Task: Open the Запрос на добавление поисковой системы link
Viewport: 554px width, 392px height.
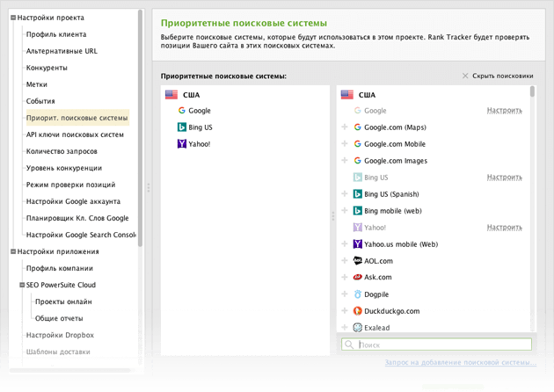Action: (460, 362)
